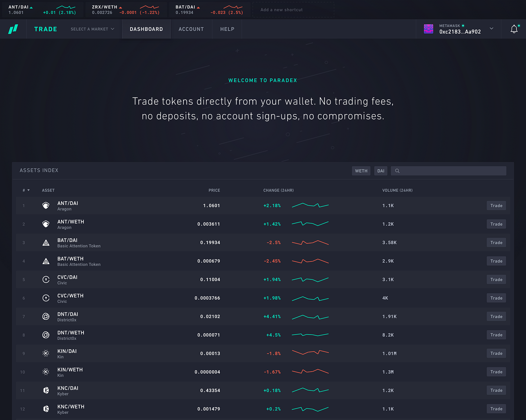Screen dimensions: 526x420
Task: Click the Volume (24hr) column header
Action: tap(397, 190)
